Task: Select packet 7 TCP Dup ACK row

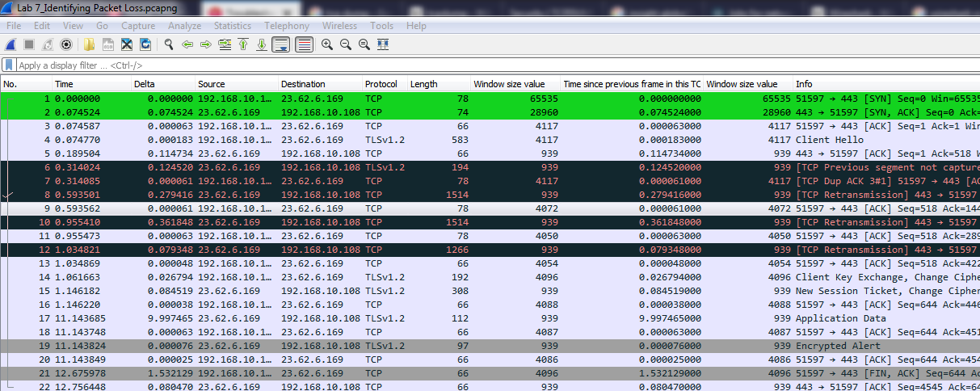Action: pyautogui.click(x=490, y=181)
